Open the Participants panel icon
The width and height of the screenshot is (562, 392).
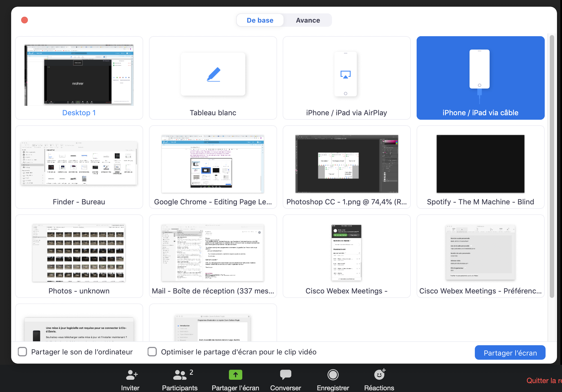coord(180,375)
